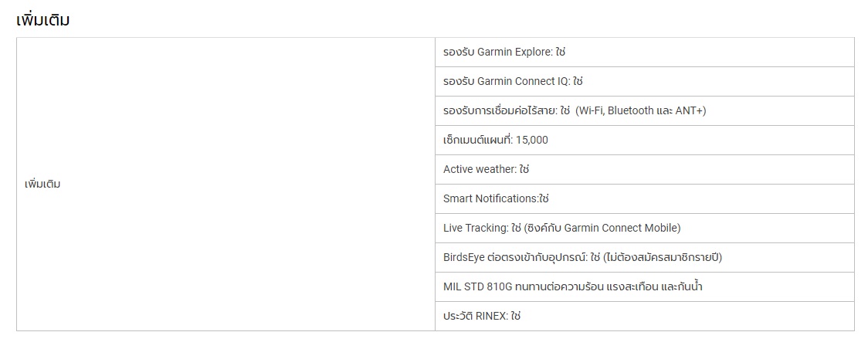
Task: Click the 'RINEX' word in last row
Action: (491, 317)
